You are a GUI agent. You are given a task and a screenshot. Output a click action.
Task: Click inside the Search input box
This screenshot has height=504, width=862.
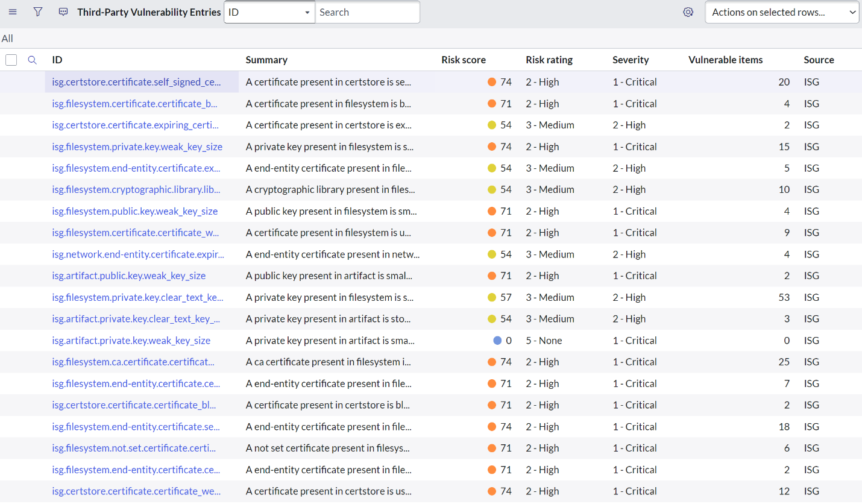point(368,12)
